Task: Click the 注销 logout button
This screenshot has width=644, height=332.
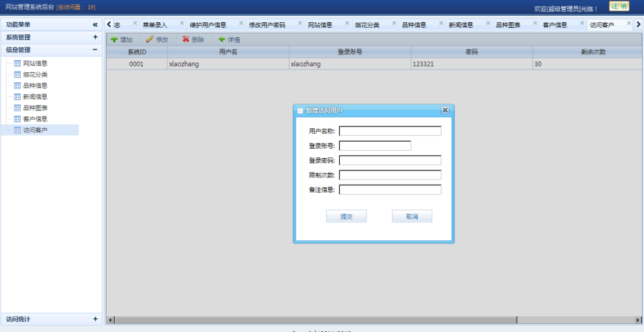Action: pyautogui.click(x=619, y=6)
